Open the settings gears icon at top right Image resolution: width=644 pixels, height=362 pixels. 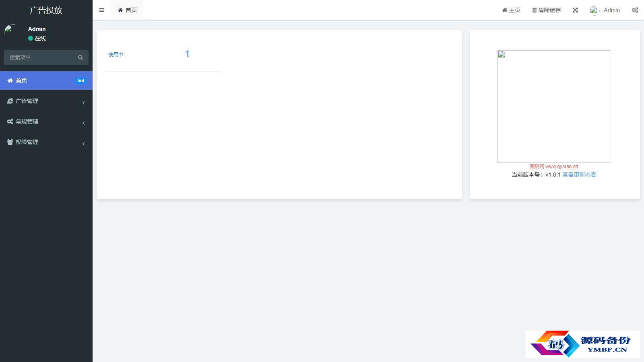tap(635, 10)
